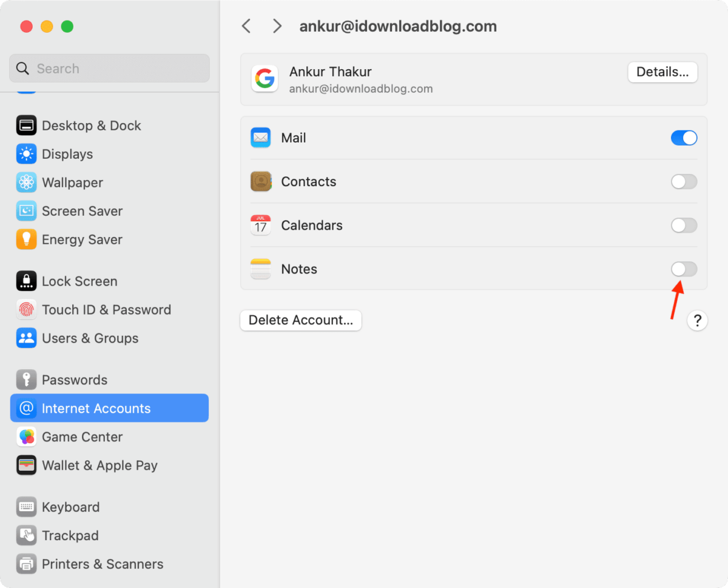Open Printers & Scanners label
The height and width of the screenshot is (588, 728).
coord(103,564)
